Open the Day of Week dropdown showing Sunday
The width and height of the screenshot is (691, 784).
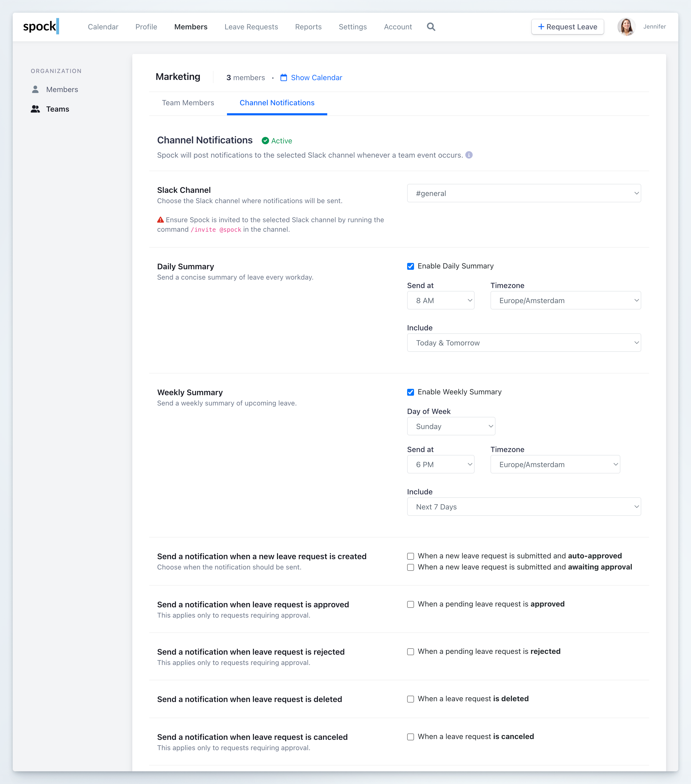coord(451,426)
